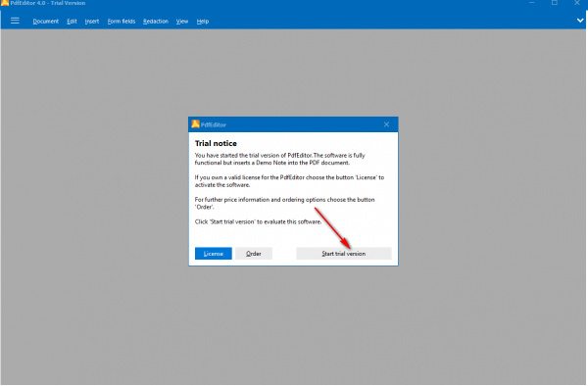The image size is (588, 386).
Task: Click the PdfEditor 4.0 Trial Version window title
Action: (x=48, y=3)
